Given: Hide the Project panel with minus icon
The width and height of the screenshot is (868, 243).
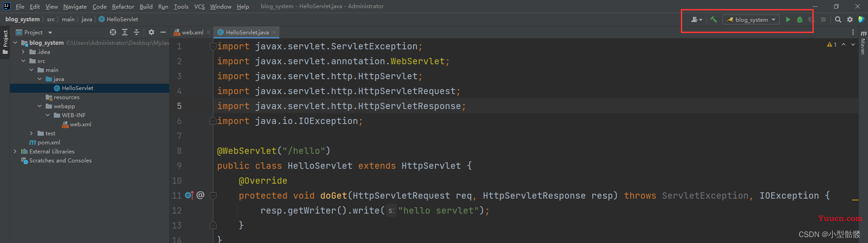Looking at the screenshot, I should point(163,32).
